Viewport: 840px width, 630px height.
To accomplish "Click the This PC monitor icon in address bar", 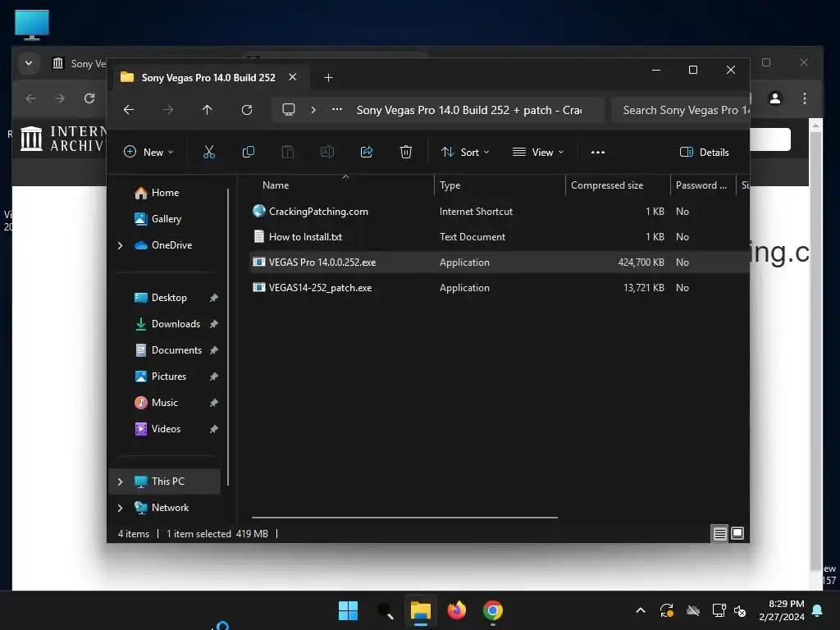I will point(289,110).
